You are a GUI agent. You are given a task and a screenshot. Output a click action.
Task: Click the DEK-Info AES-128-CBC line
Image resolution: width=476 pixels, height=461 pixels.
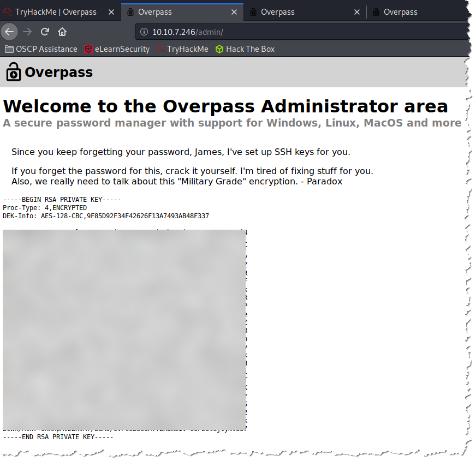point(106,216)
